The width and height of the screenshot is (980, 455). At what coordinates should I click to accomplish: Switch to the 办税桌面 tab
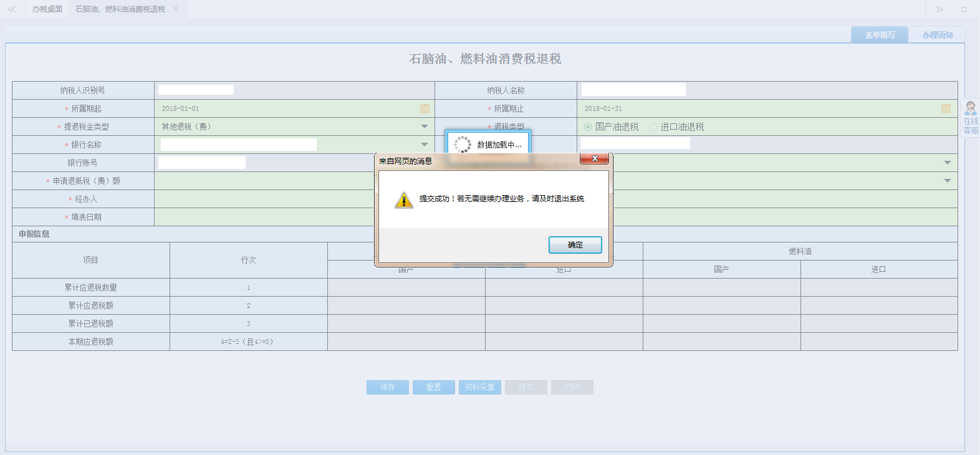pyautogui.click(x=47, y=9)
